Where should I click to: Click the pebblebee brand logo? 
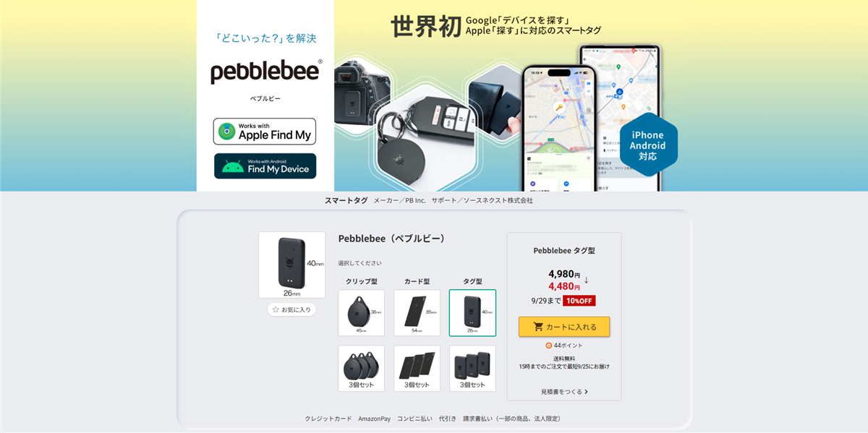pyautogui.click(x=265, y=72)
